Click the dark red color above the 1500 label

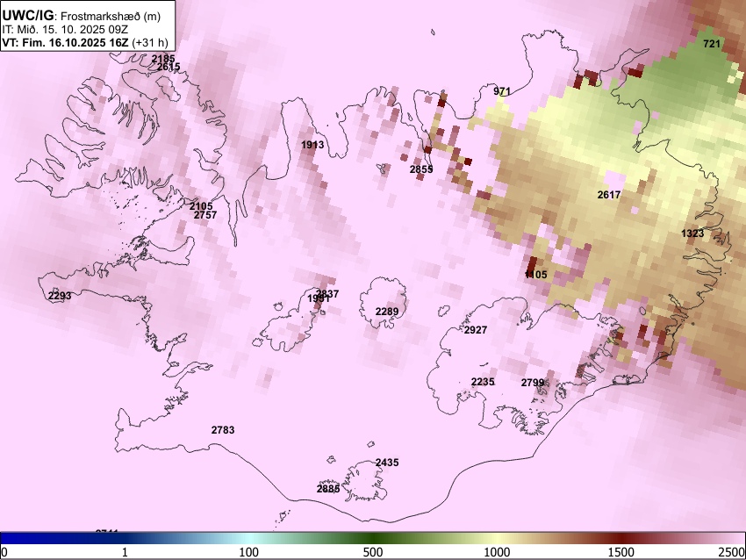[621, 539]
